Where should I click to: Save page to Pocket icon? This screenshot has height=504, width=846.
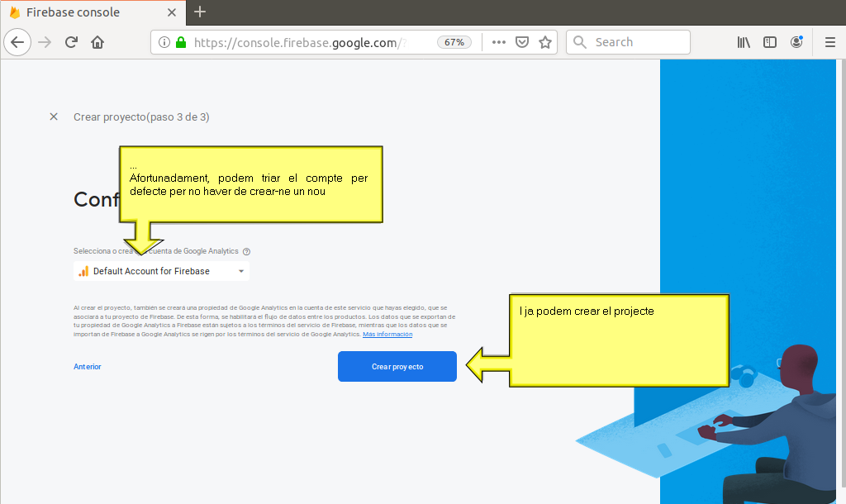[x=522, y=42]
